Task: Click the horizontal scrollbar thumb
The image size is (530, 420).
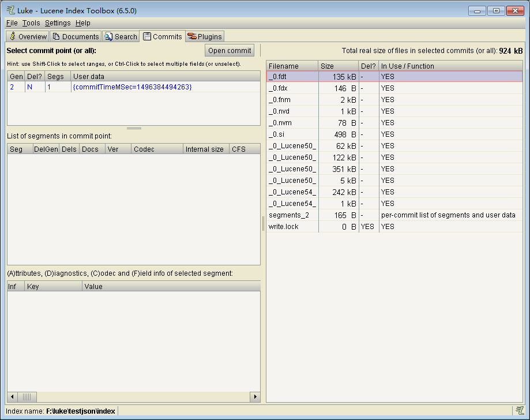Action: (27, 397)
